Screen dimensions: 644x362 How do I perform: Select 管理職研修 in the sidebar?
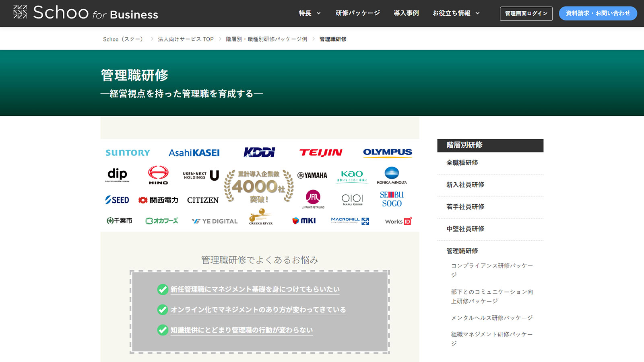pyautogui.click(x=462, y=251)
